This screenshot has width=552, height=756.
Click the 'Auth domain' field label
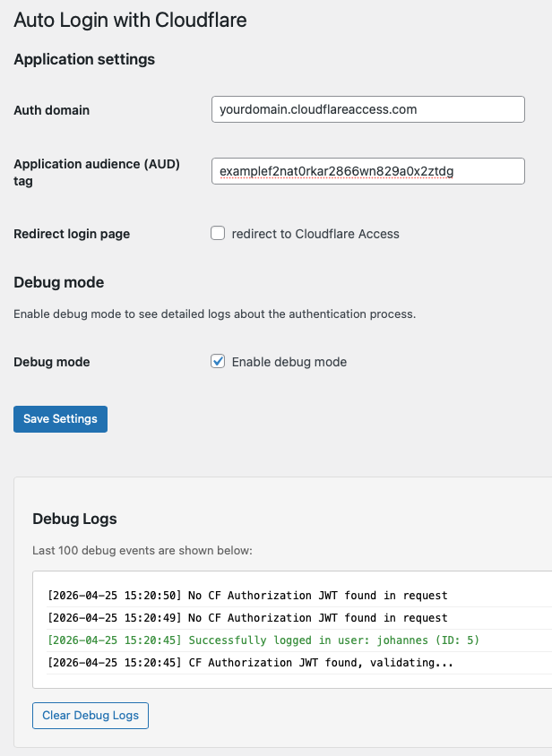(x=52, y=110)
